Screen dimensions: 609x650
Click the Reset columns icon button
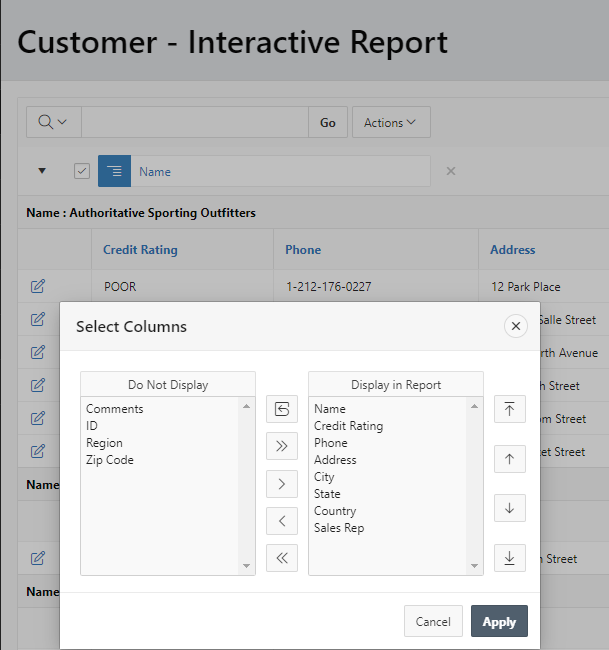pyautogui.click(x=282, y=409)
